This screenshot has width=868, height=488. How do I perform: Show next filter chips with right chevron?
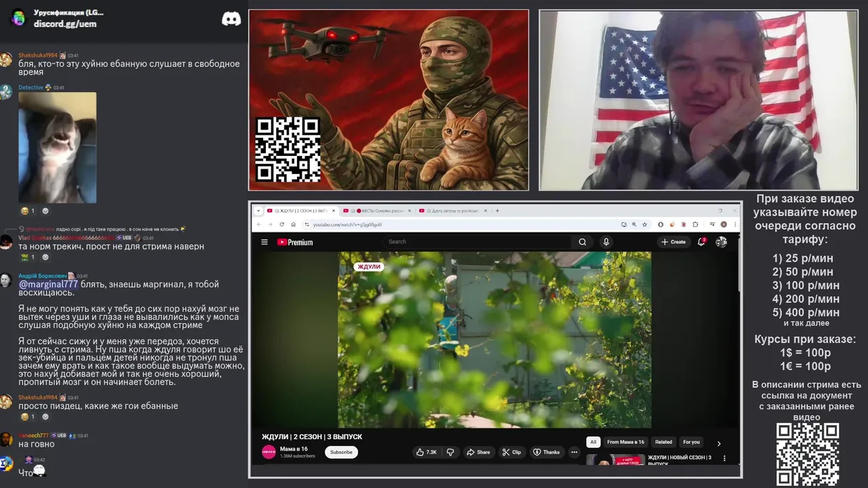click(x=719, y=443)
